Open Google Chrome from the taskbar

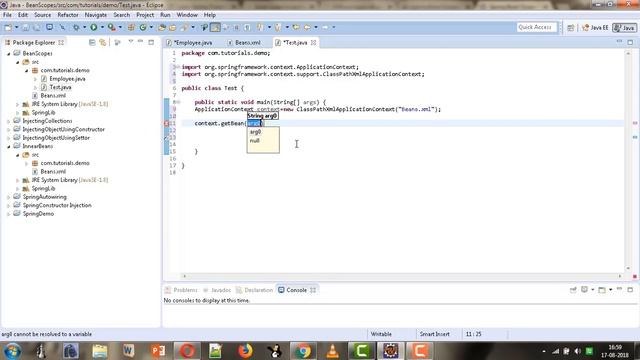coord(303,351)
